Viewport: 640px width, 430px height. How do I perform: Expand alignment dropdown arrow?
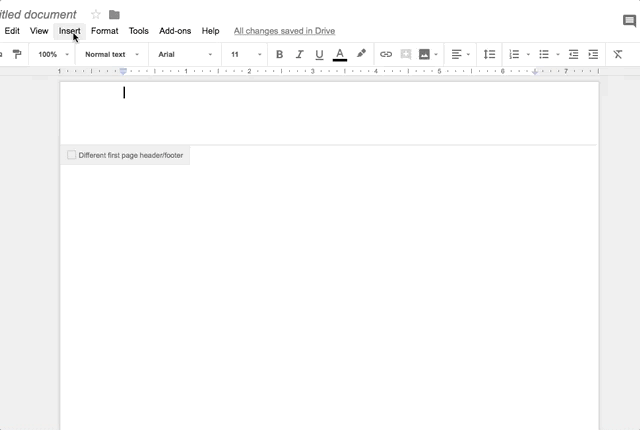(x=468, y=54)
